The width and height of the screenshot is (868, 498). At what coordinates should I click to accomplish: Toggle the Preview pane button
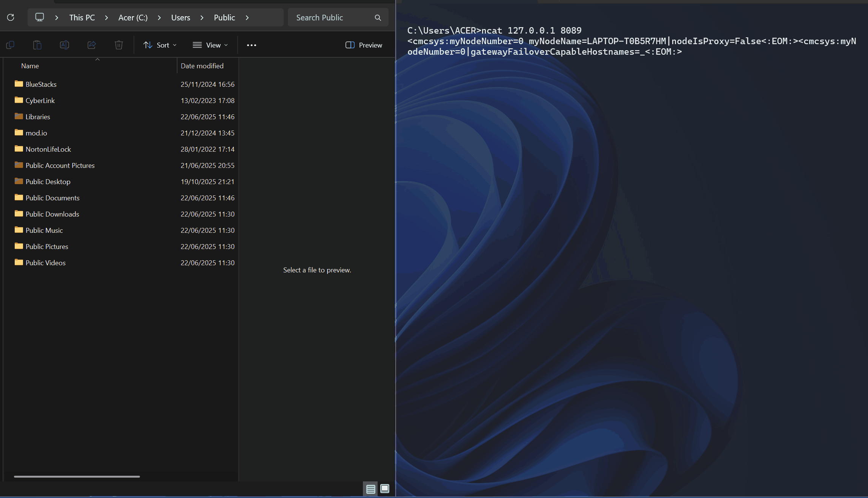pos(364,45)
